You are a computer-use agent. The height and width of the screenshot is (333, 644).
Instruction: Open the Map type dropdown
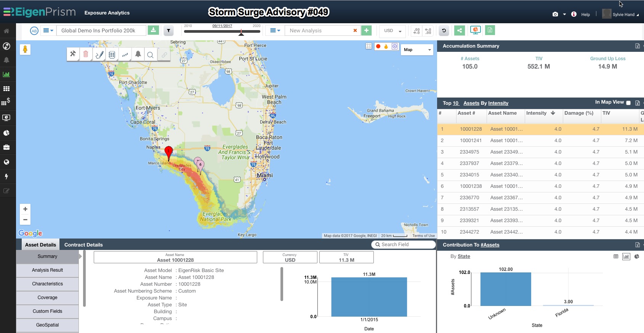click(417, 50)
